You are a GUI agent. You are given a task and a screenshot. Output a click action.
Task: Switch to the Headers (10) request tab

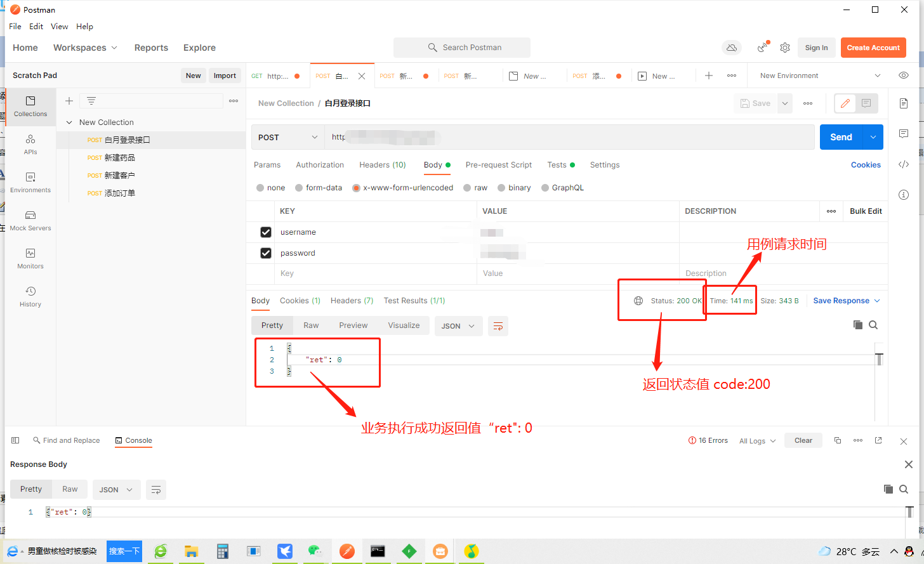[383, 165]
